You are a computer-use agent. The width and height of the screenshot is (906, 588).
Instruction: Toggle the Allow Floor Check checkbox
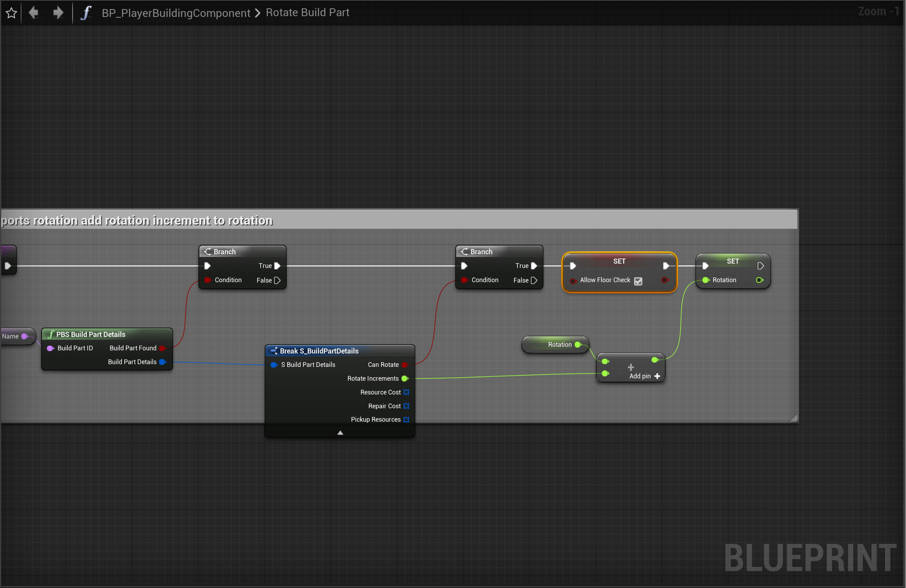coord(638,281)
